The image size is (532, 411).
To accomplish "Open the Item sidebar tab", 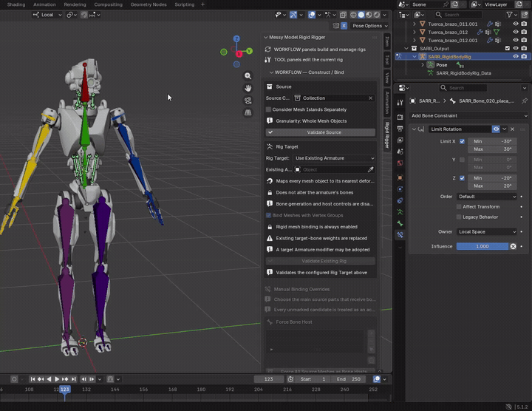I will 386,41.
